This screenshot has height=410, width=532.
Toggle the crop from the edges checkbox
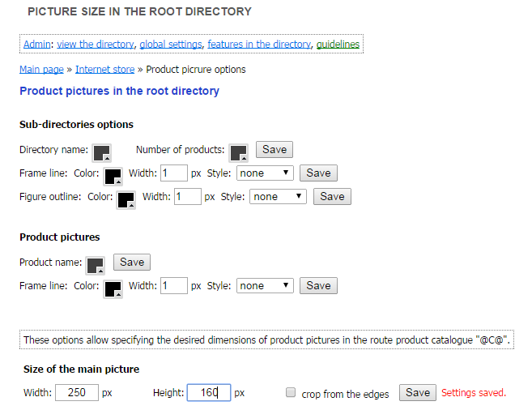pyautogui.click(x=291, y=392)
